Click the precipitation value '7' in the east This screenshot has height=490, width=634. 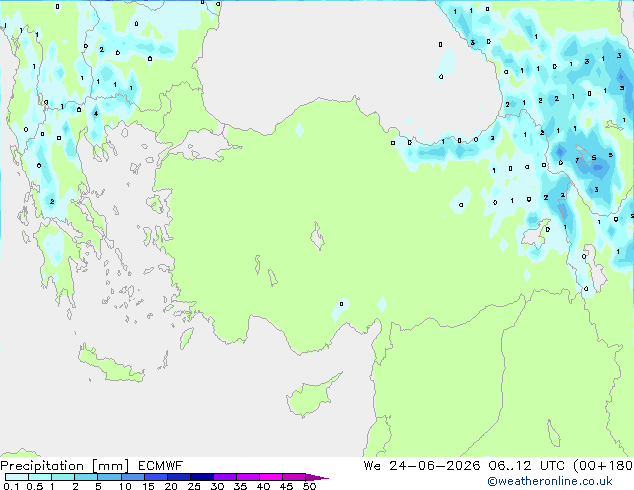pyautogui.click(x=577, y=161)
